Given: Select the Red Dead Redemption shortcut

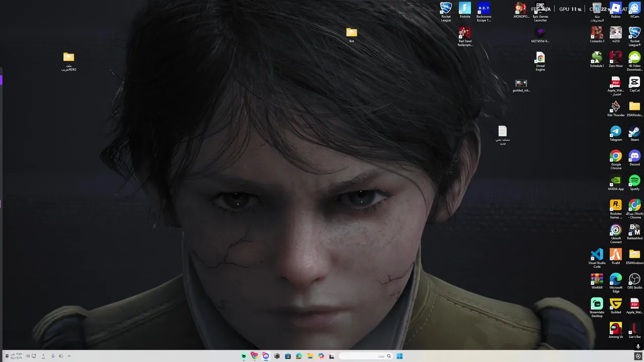Looking at the screenshot, I should coord(465,37).
